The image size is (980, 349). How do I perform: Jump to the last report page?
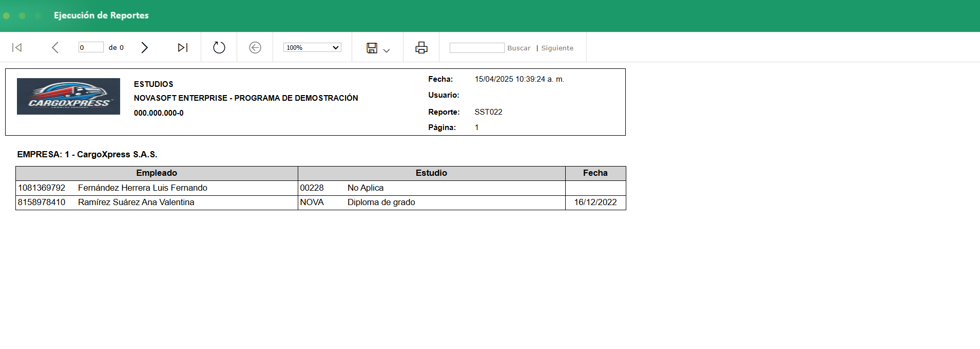coord(183,48)
